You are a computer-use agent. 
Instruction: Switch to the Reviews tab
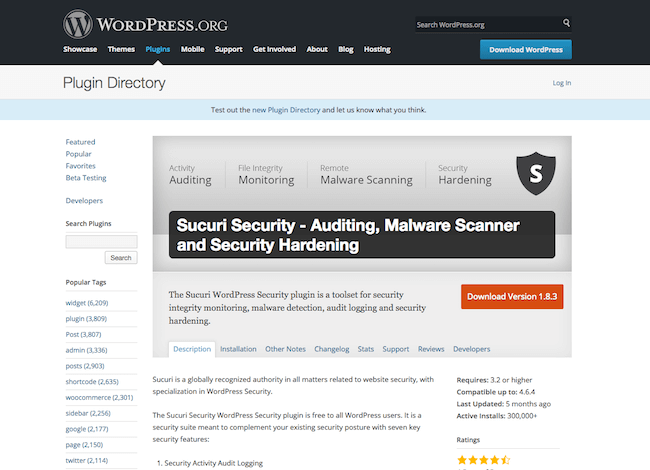click(431, 349)
